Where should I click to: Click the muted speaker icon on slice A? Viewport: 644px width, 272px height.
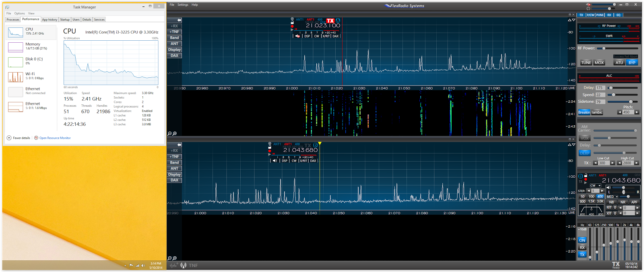point(297,36)
